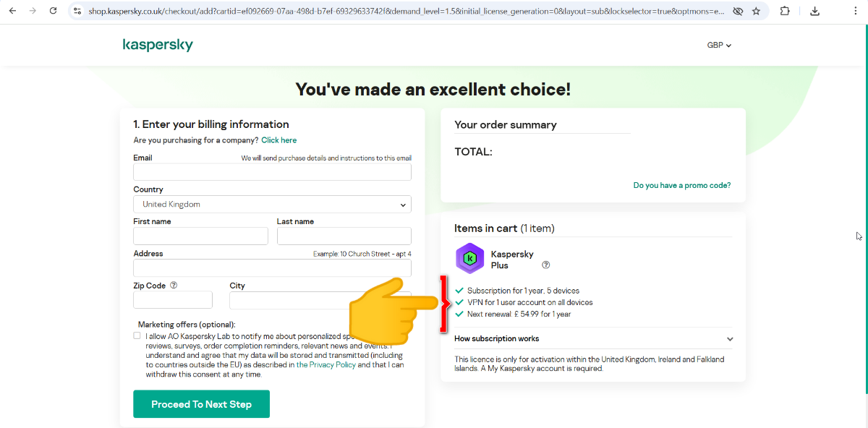Image resolution: width=868 pixels, height=428 pixels.
Task: Reload the page with refresh icon
Action: pyautogui.click(x=53, y=11)
